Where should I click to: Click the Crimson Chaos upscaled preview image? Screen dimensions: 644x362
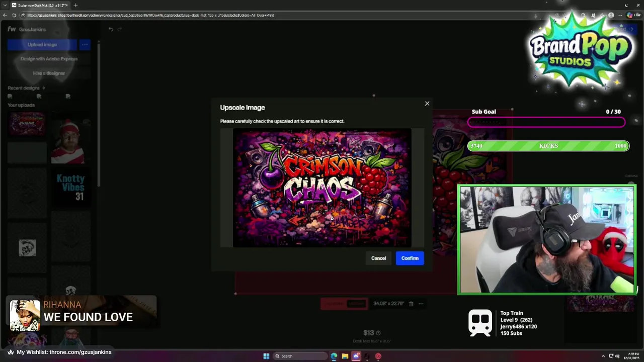coord(322,188)
